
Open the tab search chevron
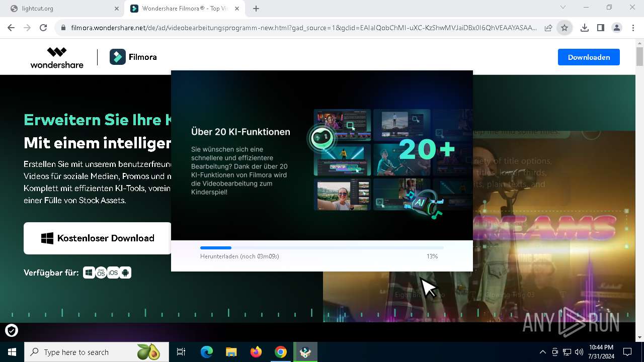click(563, 8)
